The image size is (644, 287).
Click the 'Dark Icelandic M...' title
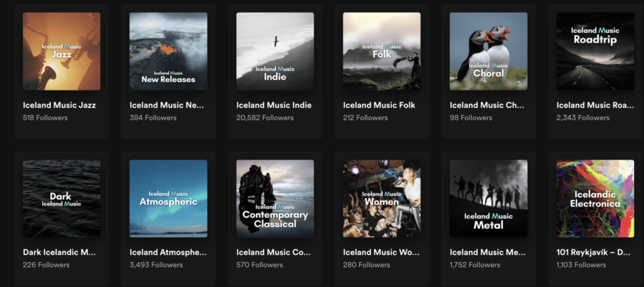click(x=60, y=252)
